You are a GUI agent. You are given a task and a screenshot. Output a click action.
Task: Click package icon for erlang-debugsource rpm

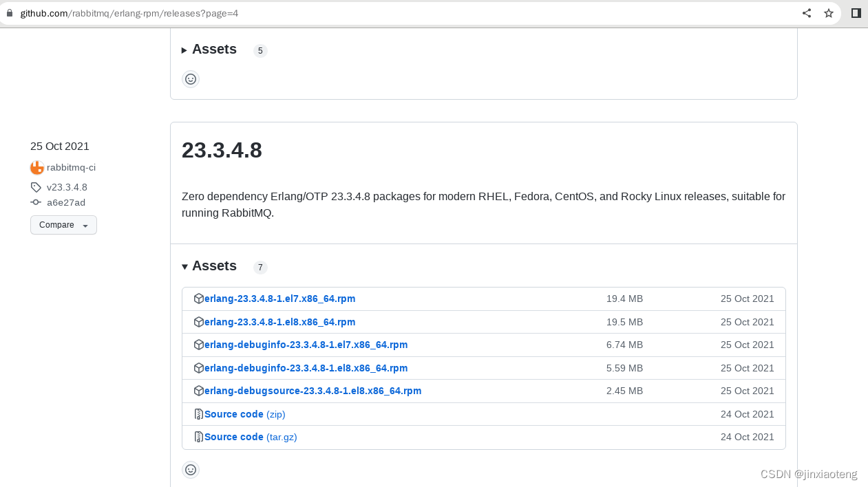click(x=199, y=391)
